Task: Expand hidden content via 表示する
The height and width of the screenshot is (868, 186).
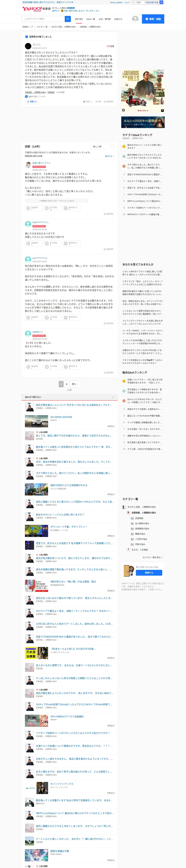Action: (x=109, y=156)
